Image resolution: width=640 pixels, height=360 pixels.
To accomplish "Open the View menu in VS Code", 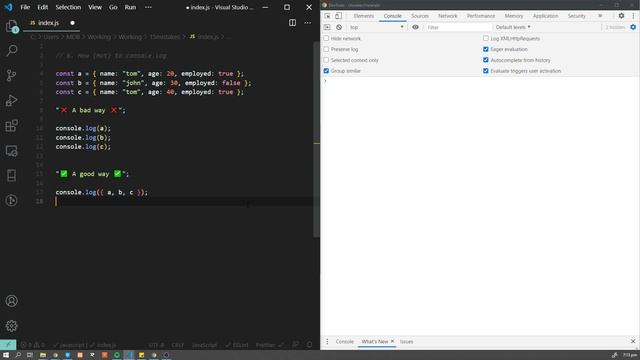I will [x=95, y=7].
